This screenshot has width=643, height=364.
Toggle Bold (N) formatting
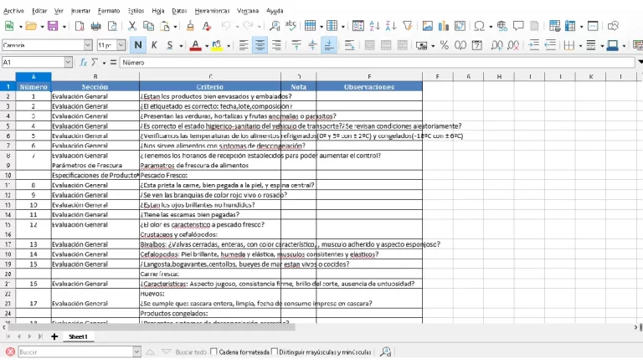click(x=138, y=45)
